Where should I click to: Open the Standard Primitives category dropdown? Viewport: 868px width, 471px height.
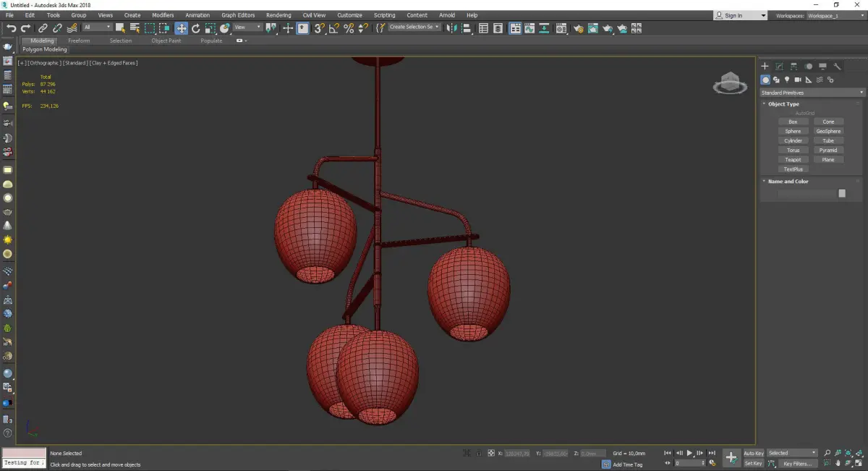click(x=812, y=93)
